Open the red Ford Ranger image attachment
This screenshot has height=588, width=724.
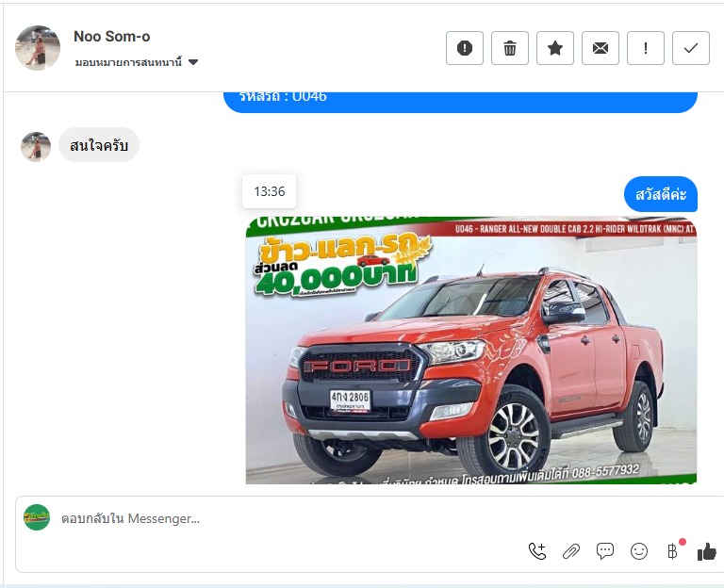pos(471,350)
